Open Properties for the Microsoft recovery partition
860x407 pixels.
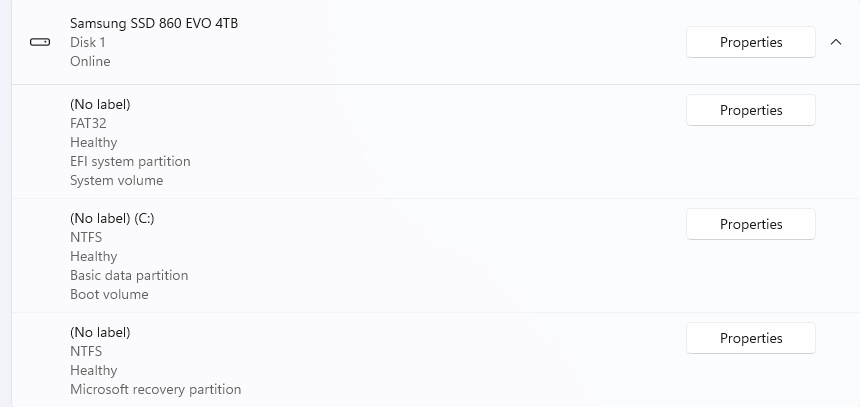pos(750,338)
